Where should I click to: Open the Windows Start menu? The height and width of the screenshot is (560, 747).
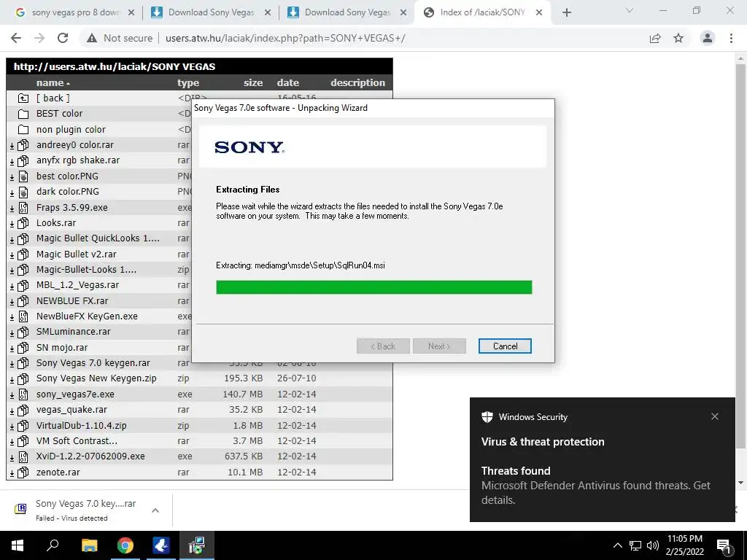[18, 545]
